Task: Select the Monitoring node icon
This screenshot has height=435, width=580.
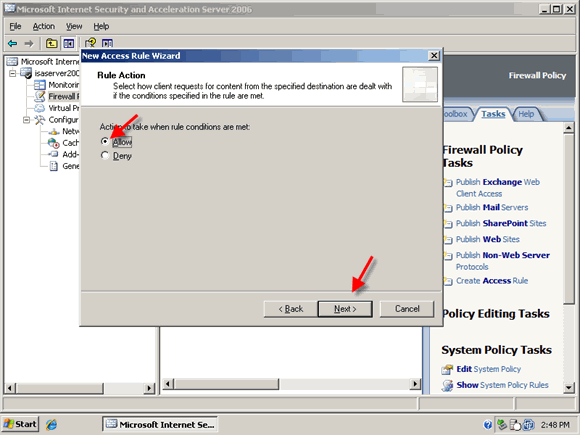Action: point(40,85)
